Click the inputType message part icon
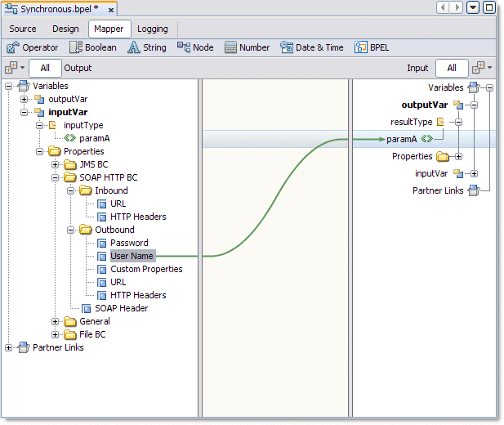The image size is (504, 425). point(53,125)
